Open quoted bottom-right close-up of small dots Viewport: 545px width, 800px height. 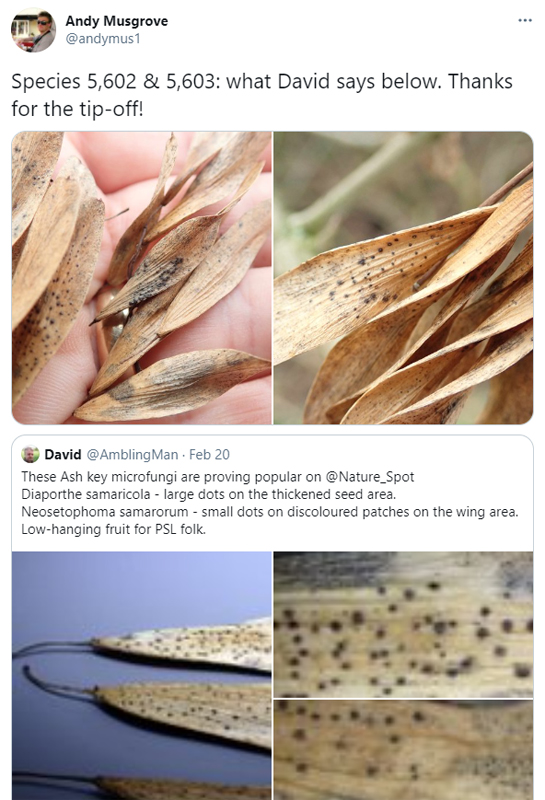[403, 750]
